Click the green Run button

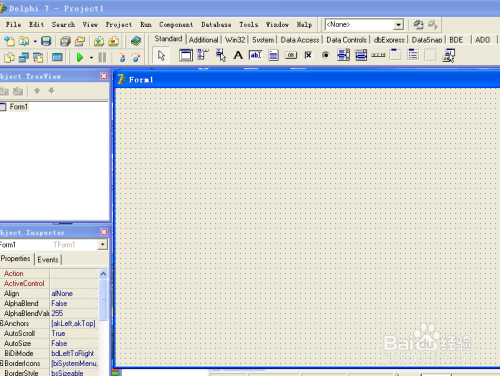tap(80, 57)
